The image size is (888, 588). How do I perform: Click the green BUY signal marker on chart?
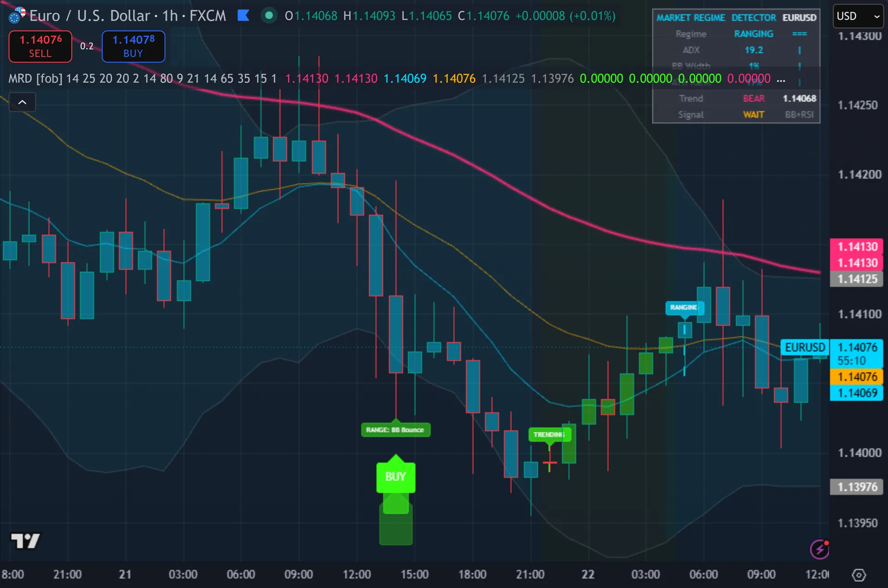pos(395,477)
